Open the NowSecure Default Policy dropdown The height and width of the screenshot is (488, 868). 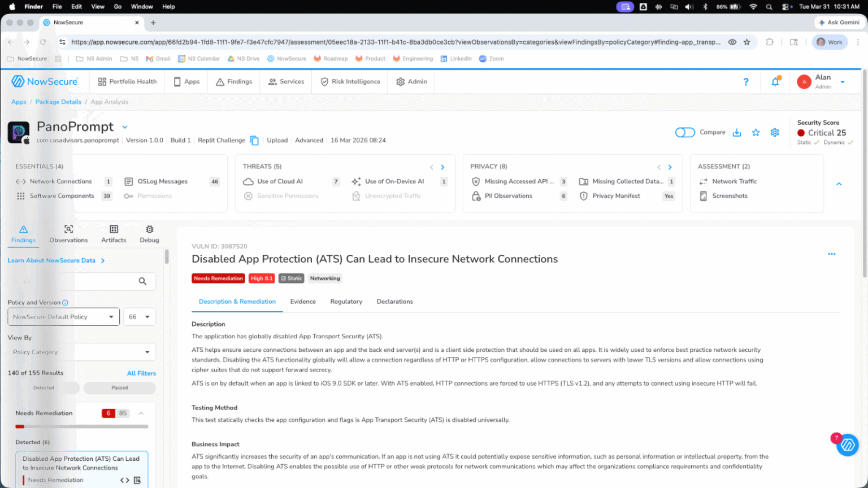64,317
